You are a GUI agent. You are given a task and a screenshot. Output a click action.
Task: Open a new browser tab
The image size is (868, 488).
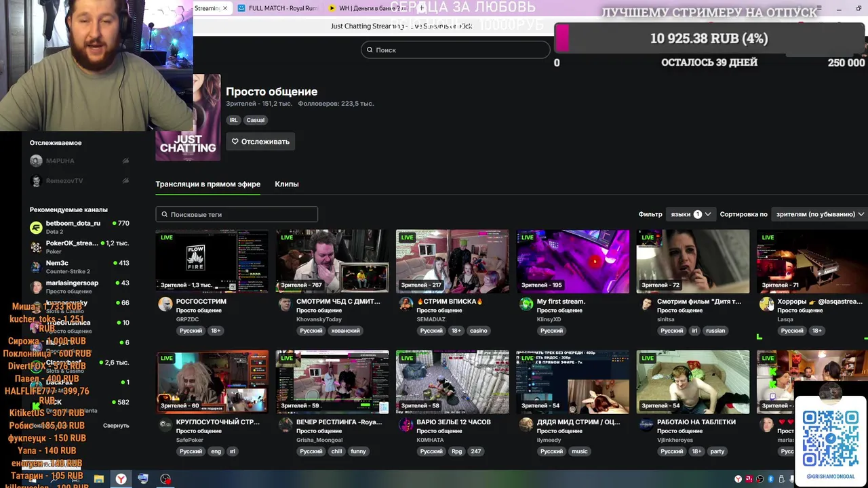421,8
